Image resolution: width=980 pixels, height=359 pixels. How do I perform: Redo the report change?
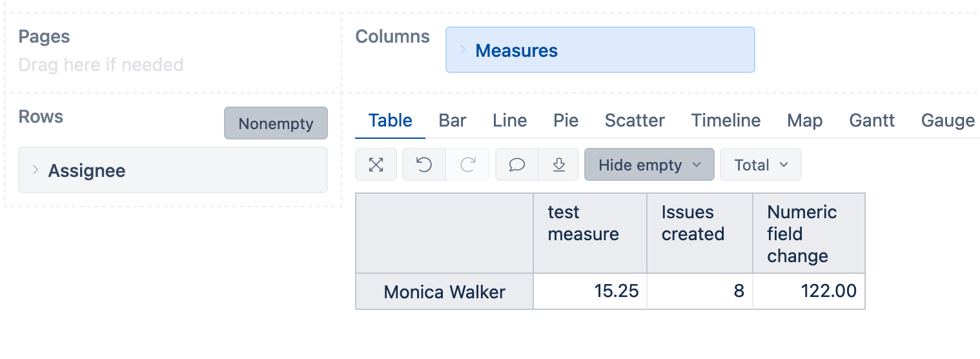(x=467, y=165)
